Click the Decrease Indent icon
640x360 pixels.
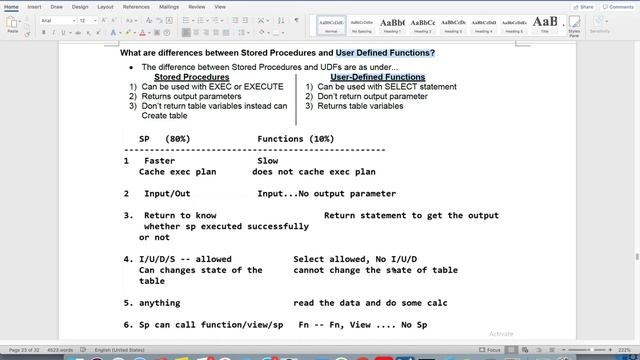(x=235, y=20)
